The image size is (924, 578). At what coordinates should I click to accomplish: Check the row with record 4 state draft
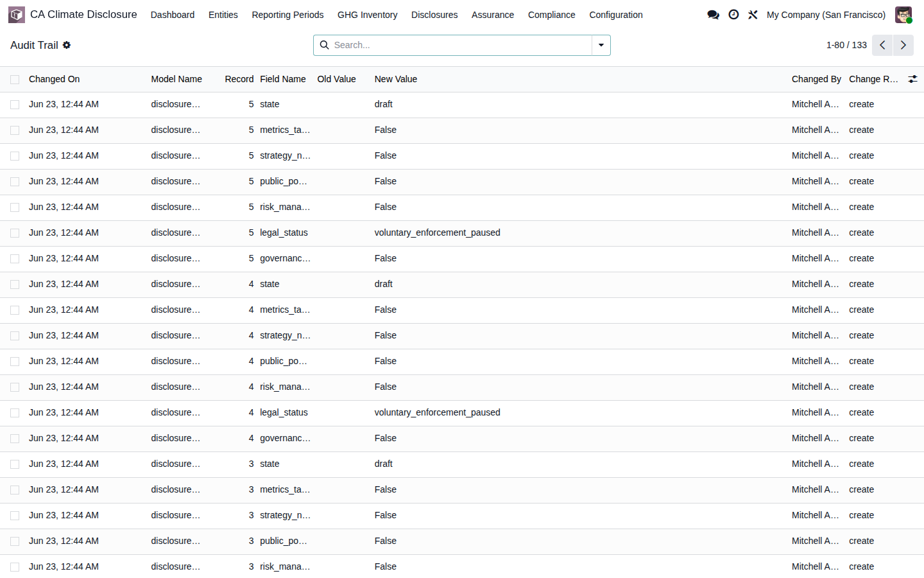15,285
